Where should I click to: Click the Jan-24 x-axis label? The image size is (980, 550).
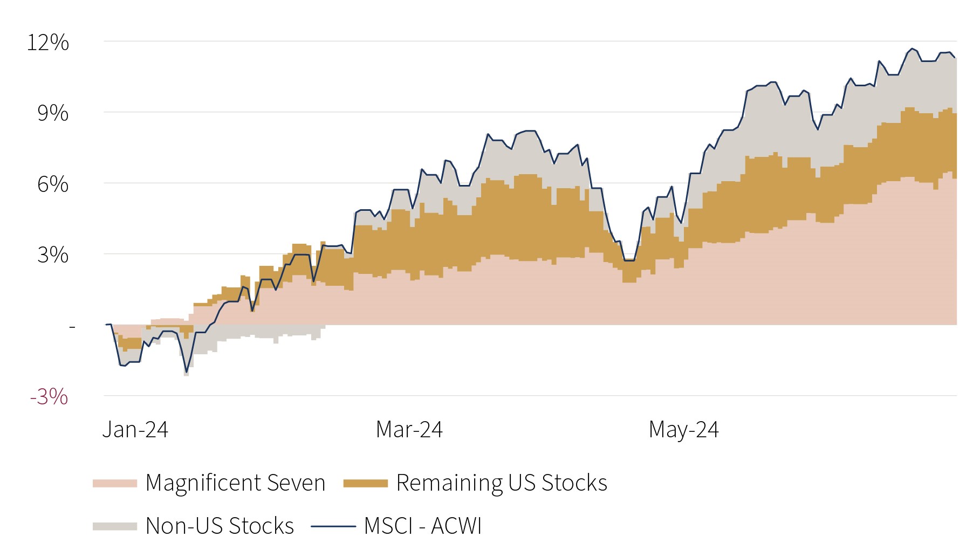pos(135,430)
